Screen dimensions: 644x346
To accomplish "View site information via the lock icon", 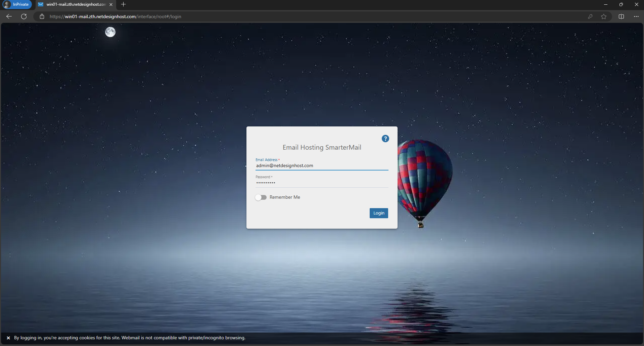I will pos(42,16).
